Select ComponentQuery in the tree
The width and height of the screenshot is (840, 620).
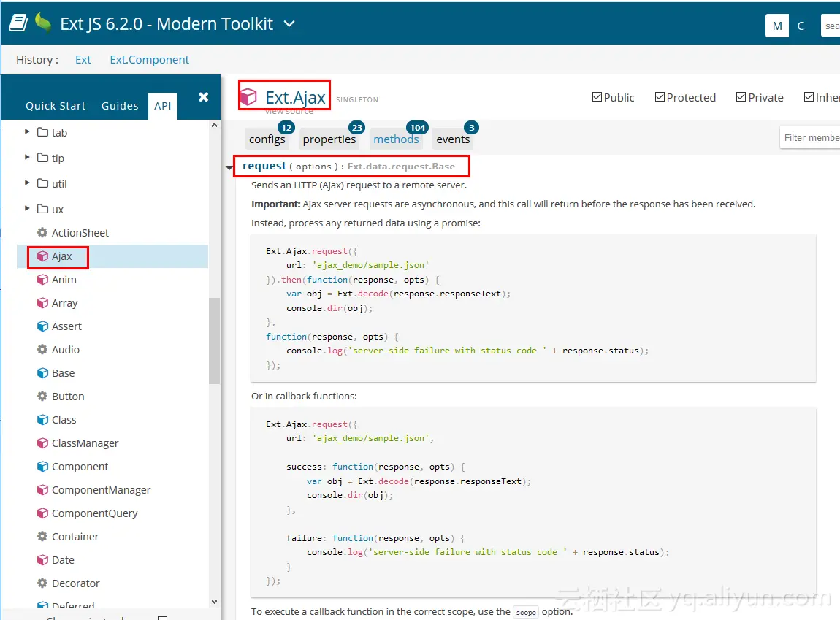click(x=94, y=513)
